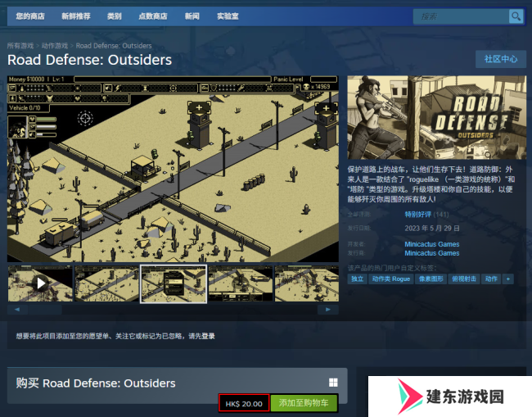
Task: Click the main game screenshot
Action: click(173, 169)
